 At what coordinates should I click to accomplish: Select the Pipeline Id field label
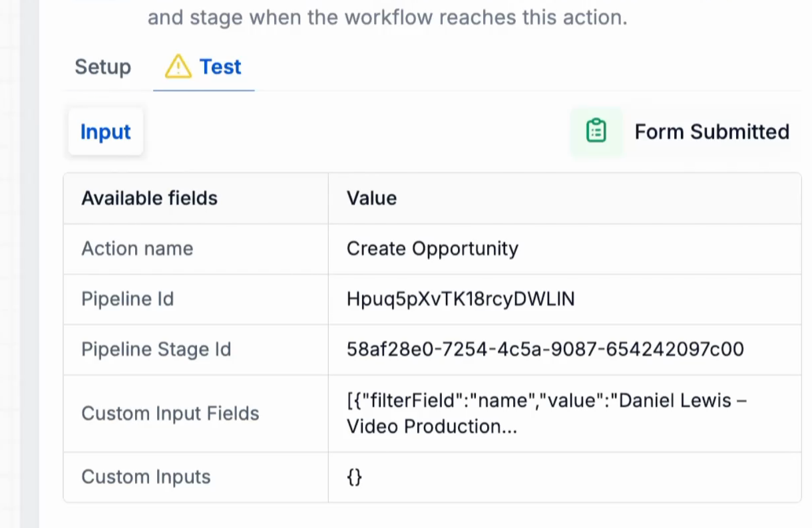(x=127, y=299)
